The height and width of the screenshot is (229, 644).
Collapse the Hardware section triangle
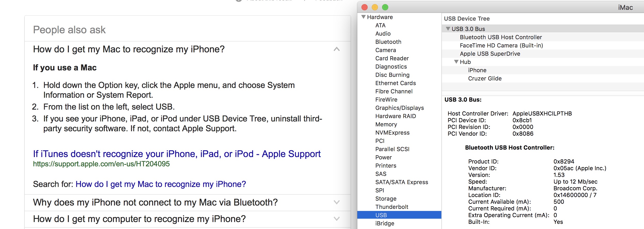364,17
